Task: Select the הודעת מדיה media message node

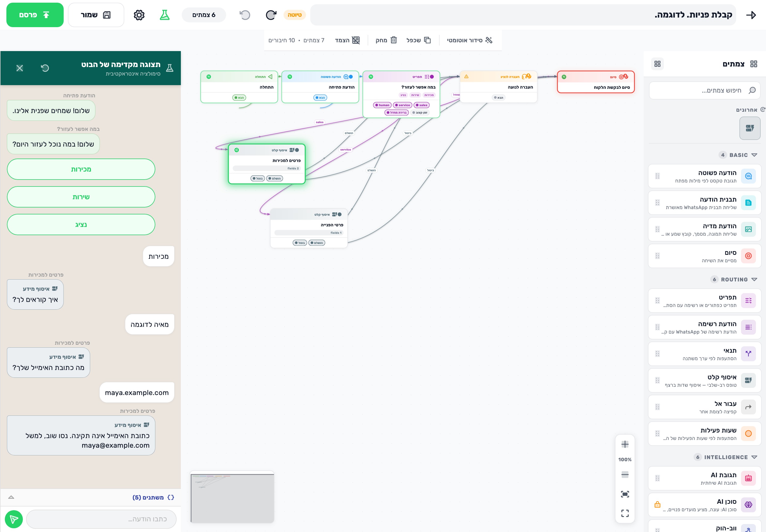Action: click(705, 229)
